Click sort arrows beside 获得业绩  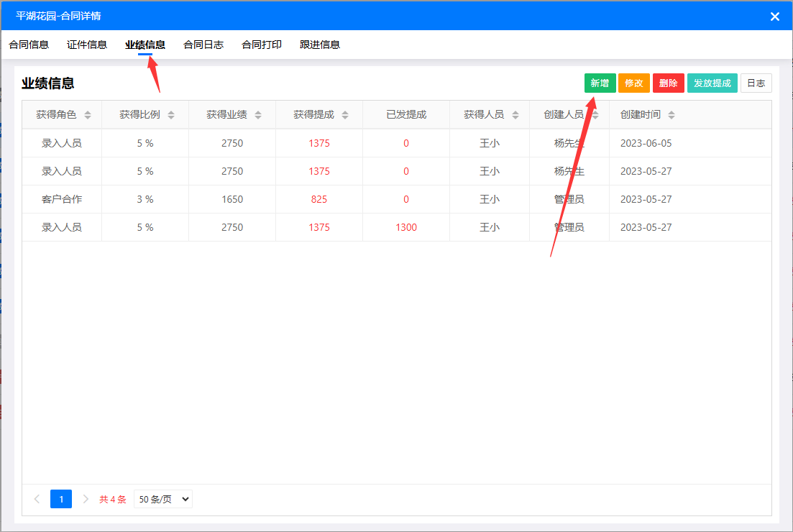point(259,115)
